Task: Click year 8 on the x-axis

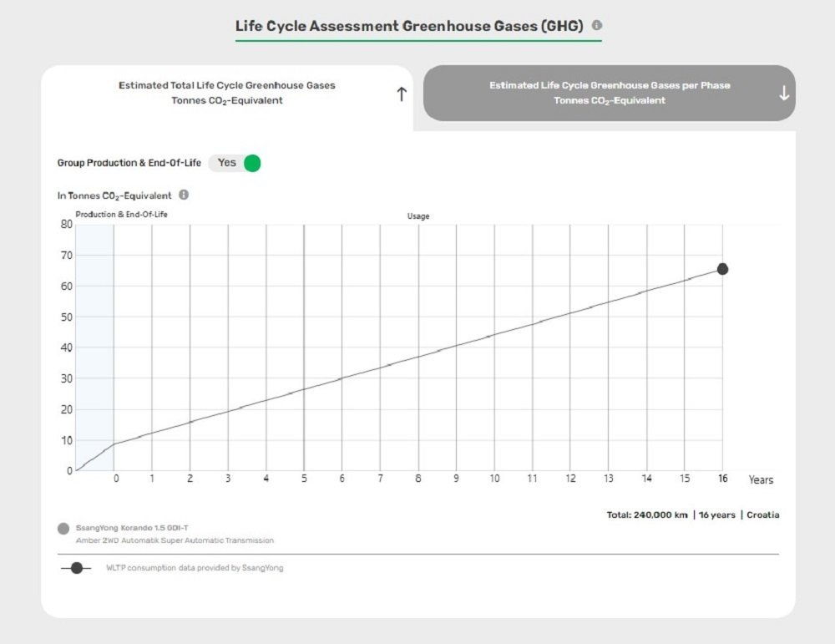Action: (418, 479)
